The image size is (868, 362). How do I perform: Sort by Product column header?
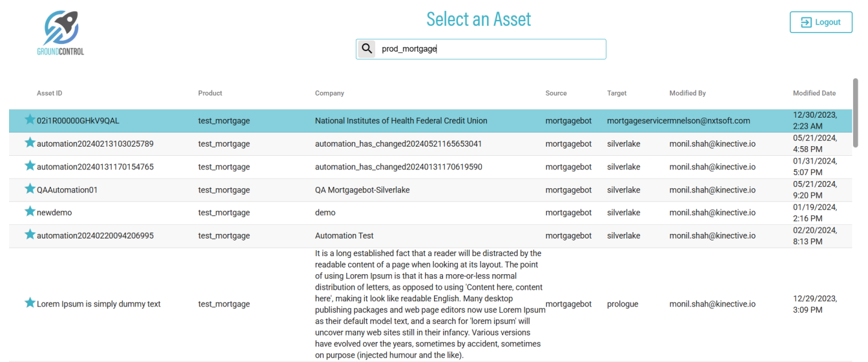pyautogui.click(x=210, y=93)
